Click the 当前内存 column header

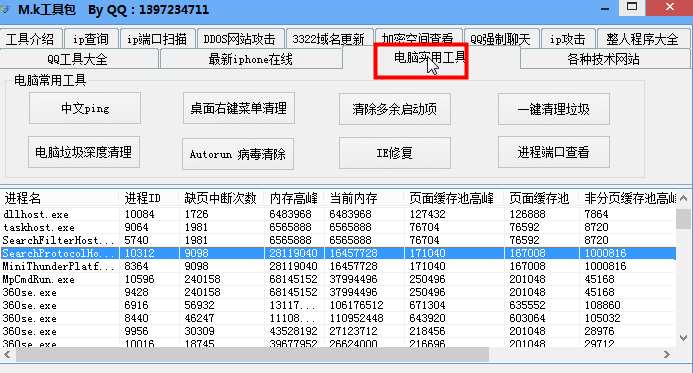click(x=364, y=198)
